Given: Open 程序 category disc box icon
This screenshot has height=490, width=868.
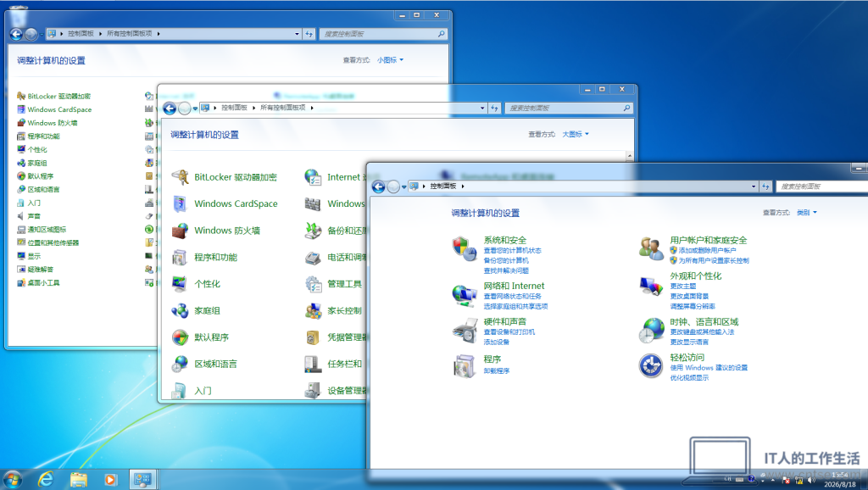Looking at the screenshot, I should [x=465, y=365].
